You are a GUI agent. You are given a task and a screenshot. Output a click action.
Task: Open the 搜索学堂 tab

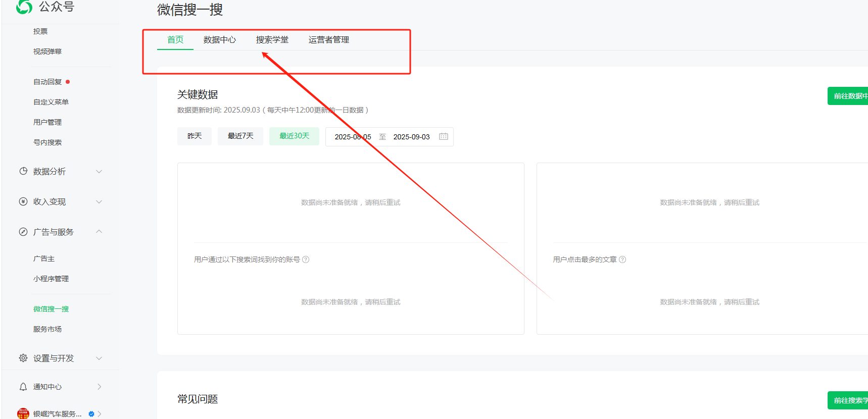tap(272, 40)
